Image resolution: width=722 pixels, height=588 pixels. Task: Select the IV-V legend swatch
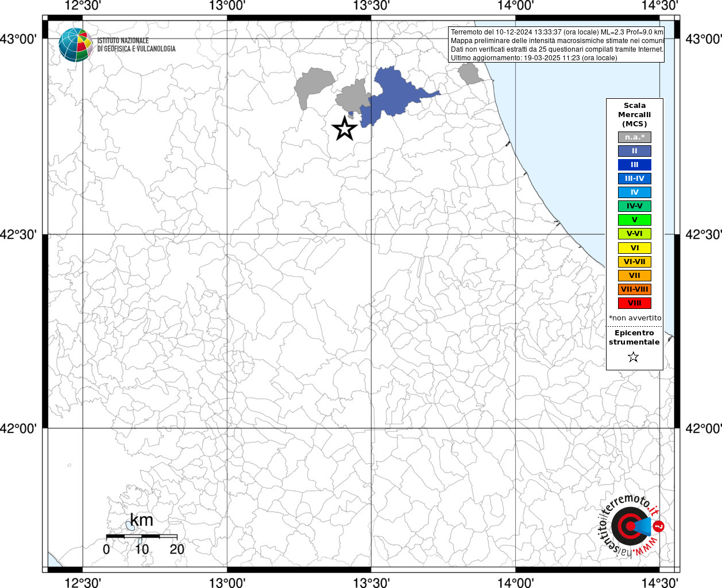pyautogui.click(x=635, y=206)
